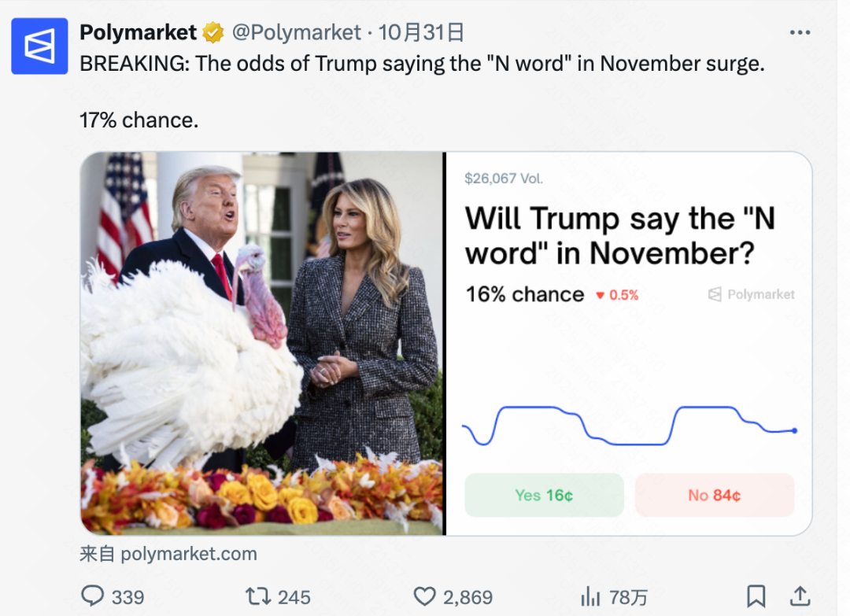The height and width of the screenshot is (616, 850).
Task: Open the three-dot more options menu
Action: pos(800,33)
